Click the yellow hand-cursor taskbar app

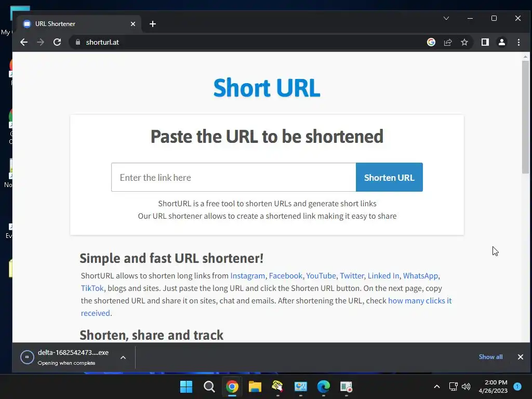click(277, 387)
